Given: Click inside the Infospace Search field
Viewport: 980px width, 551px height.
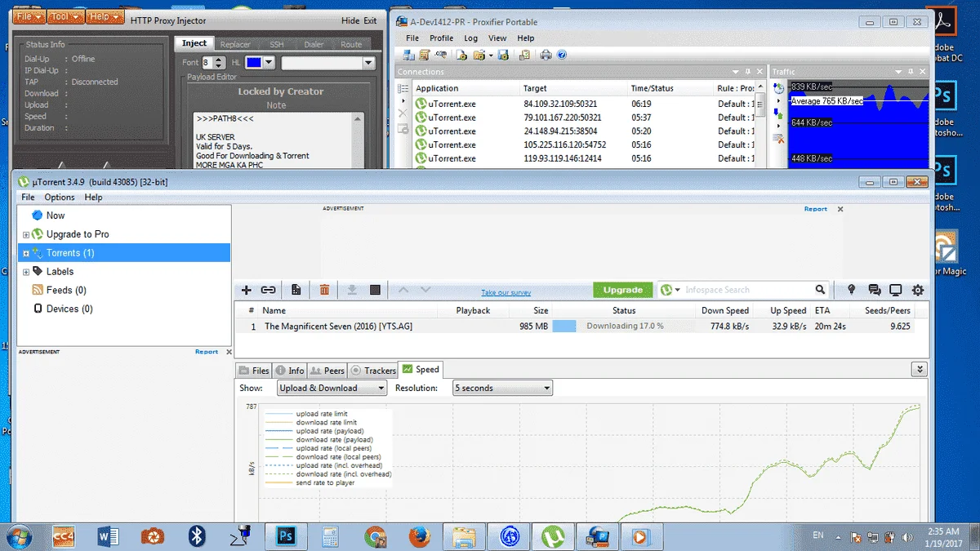Looking at the screenshot, I should (x=747, y=290).
